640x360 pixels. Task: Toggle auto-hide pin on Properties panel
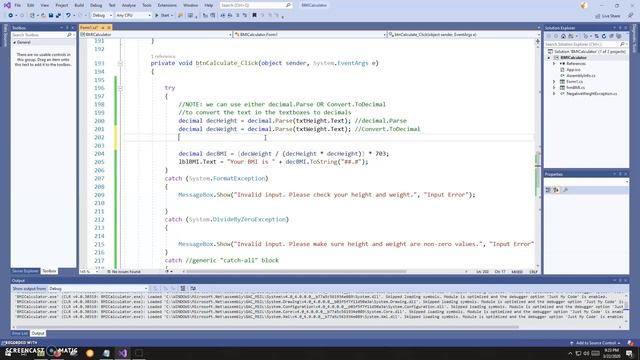tap(620, 174)
